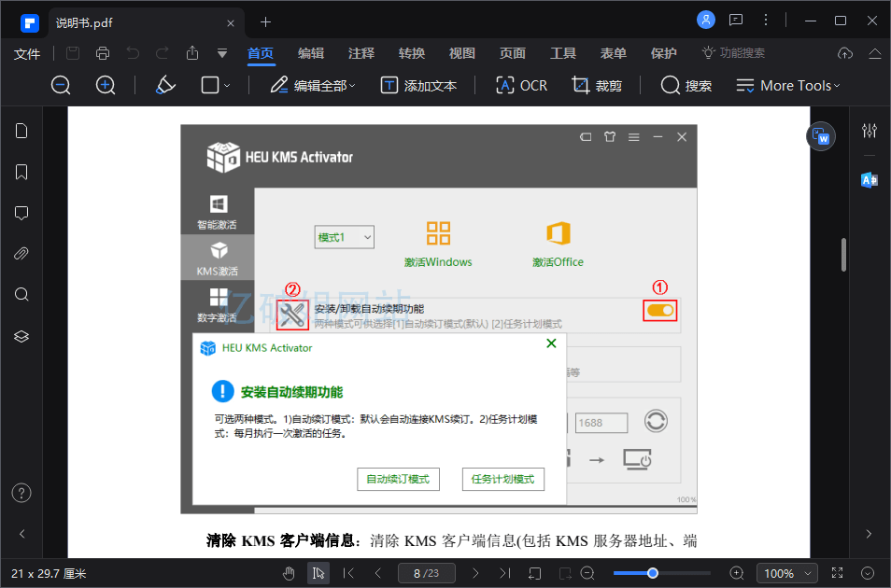
Task: Open the properties sliders panel
Action: coord(870,131)
